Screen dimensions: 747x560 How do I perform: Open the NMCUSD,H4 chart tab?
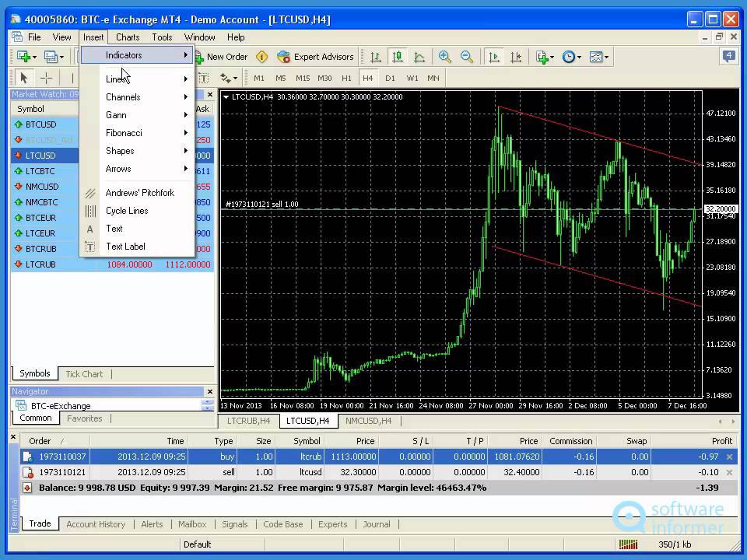[x=368, y=421]
